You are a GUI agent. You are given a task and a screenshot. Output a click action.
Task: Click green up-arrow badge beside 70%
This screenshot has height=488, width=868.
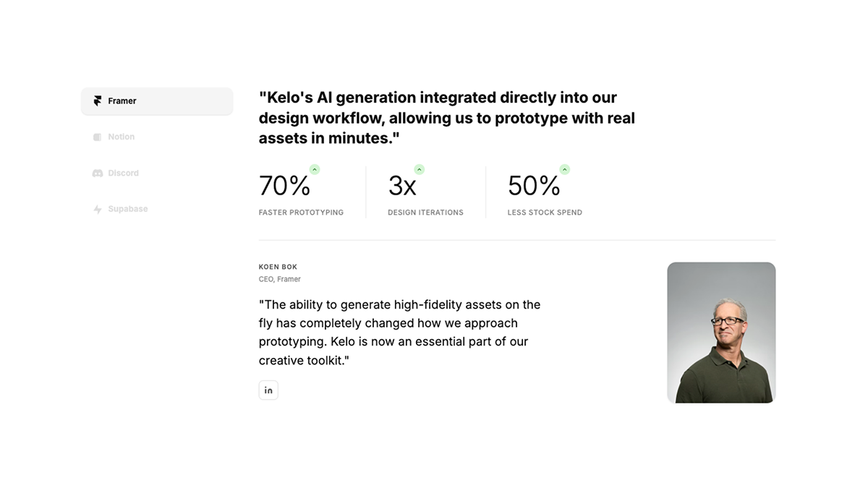coord(315,170)
